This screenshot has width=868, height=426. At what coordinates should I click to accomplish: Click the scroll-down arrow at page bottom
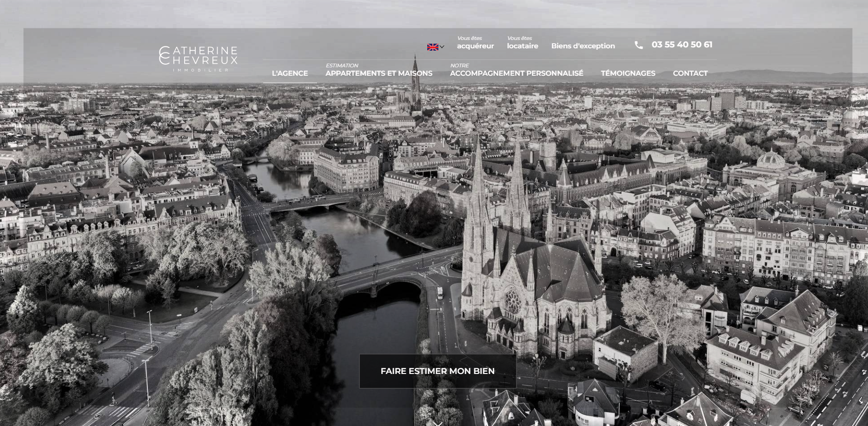[x=437, y=423]
